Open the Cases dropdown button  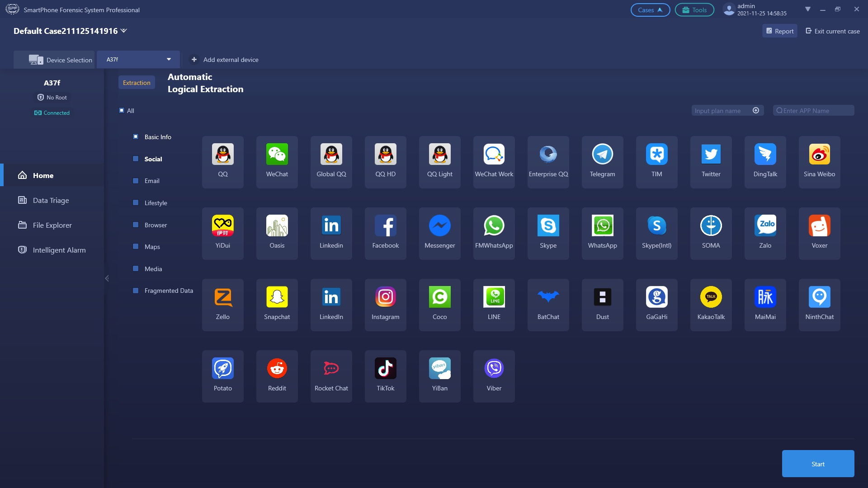click(x=650, y=10)
